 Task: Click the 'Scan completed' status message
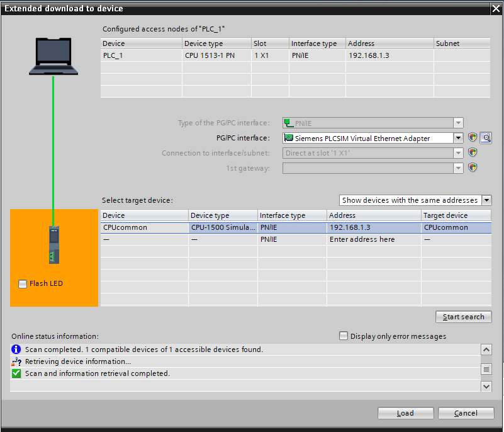click(144, 350)
